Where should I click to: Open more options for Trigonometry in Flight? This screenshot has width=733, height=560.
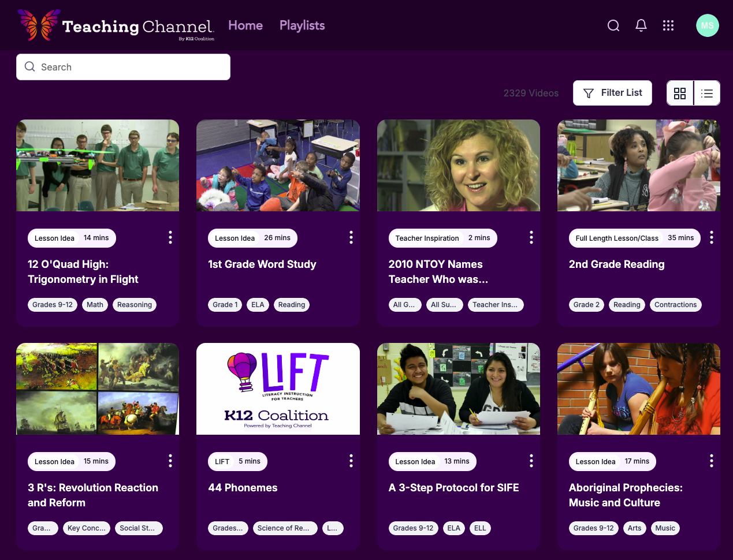point(170,237)
